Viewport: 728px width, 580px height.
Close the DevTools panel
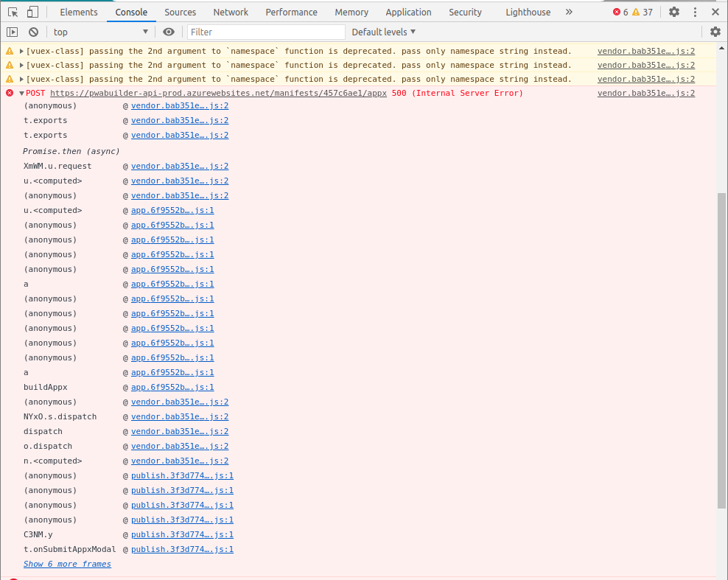click(715, 12)
